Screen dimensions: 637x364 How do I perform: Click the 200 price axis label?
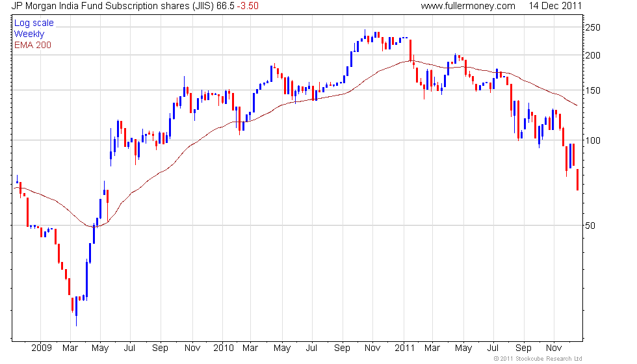(592, 55)
